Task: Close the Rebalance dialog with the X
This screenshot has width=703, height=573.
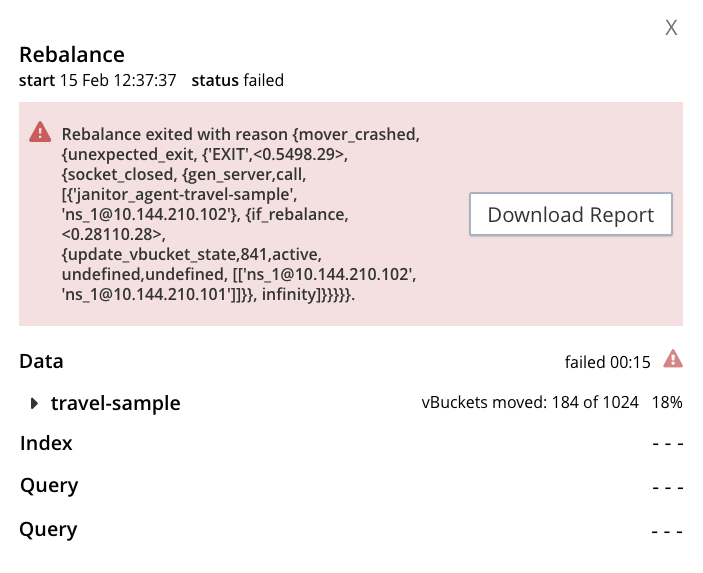Action: (x=672, y=28)
